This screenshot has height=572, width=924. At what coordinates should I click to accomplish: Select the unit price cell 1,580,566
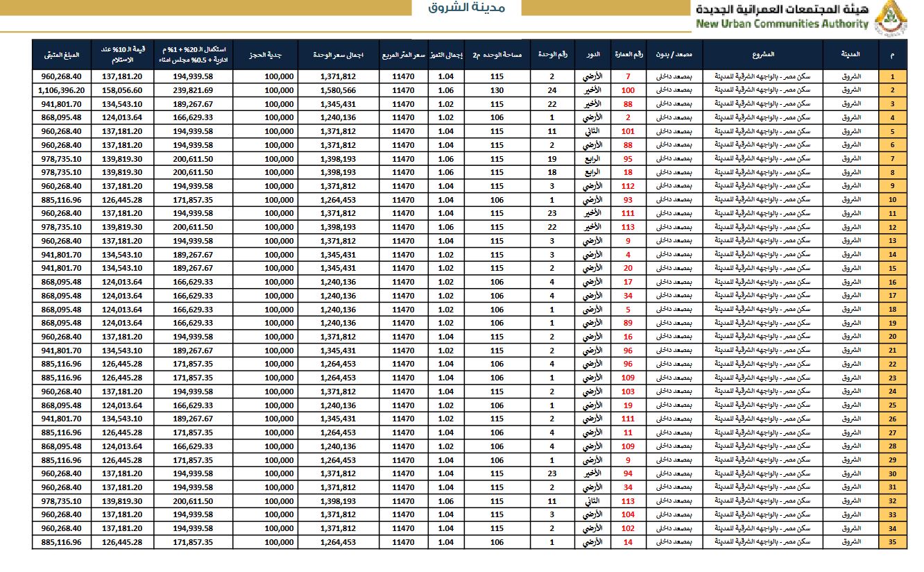(x=338, y=90)
